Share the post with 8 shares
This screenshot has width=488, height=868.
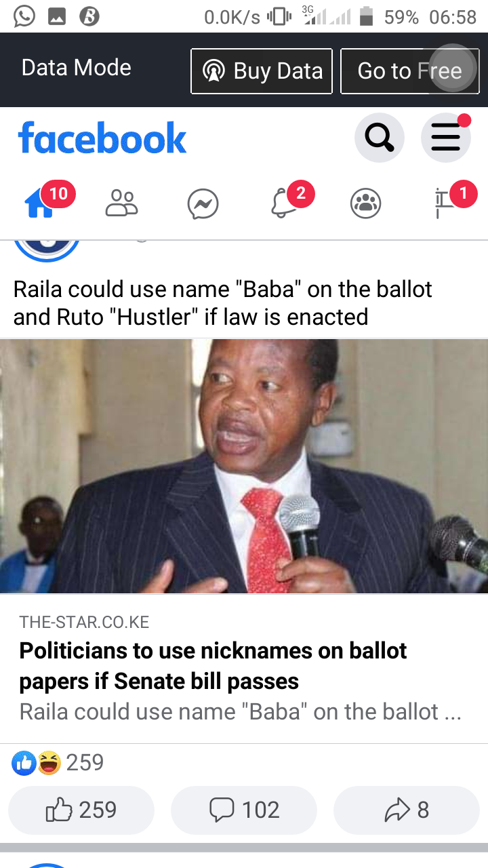click(407, 810)
